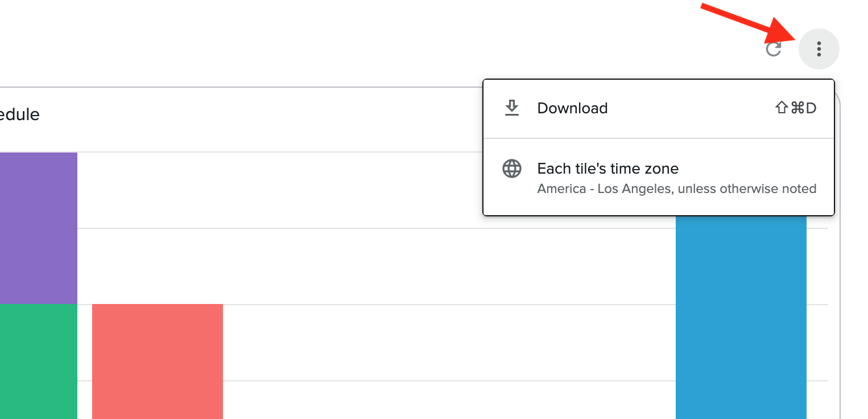Select the blue bar under the menu
The image size is (868, 419).
741,317
